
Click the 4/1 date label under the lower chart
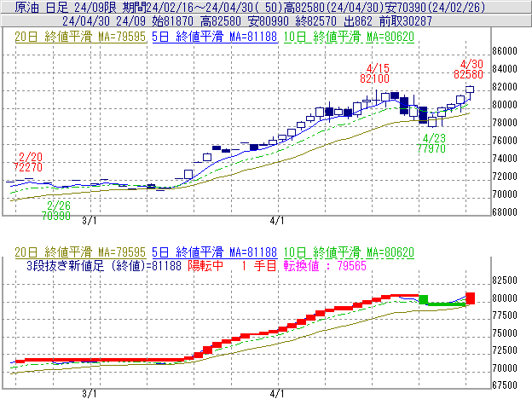click(277, 394)
